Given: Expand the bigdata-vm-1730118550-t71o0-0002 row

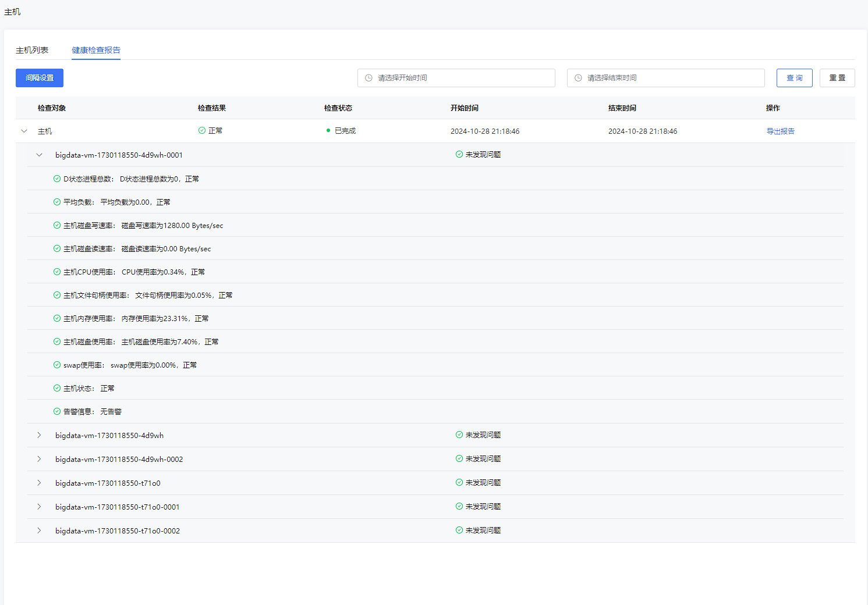Looking at the screenshot, I should point(39,531).
